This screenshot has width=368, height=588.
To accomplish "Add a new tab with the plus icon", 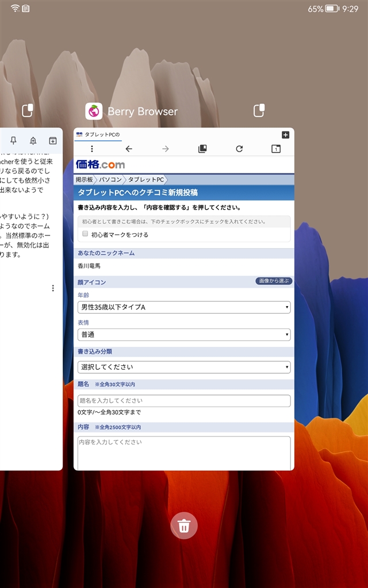I will pyautogui.click(x=285, y=134).
